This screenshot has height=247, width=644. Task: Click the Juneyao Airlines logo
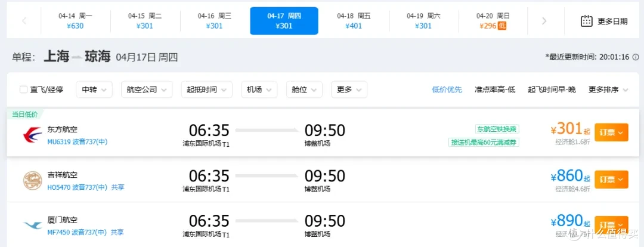click(x=32, y=181)
